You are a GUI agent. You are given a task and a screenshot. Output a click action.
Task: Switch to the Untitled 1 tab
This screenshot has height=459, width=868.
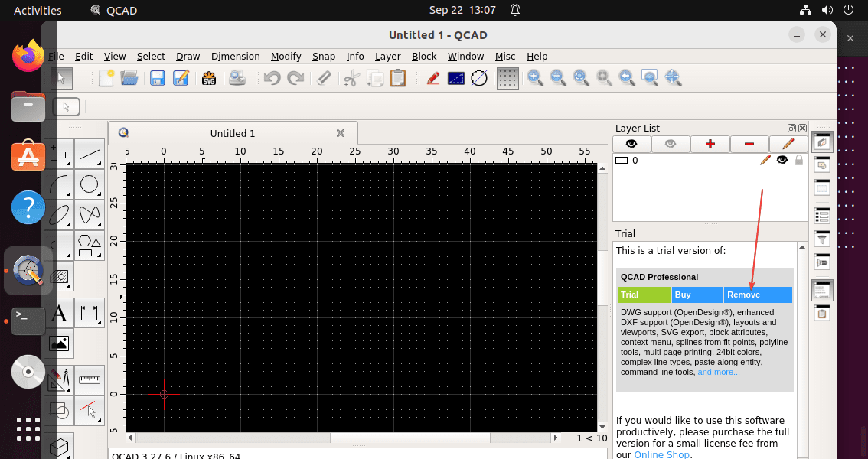(x=232, y=133)
